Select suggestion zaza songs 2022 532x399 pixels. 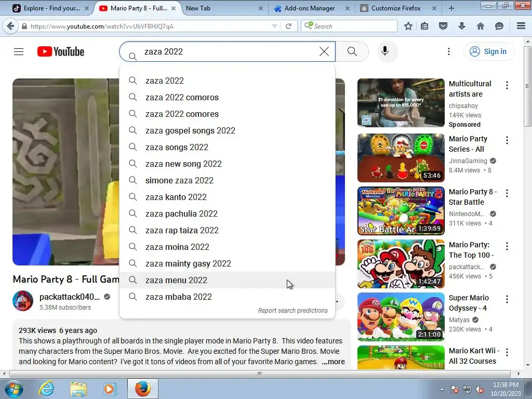coord(227,147)
